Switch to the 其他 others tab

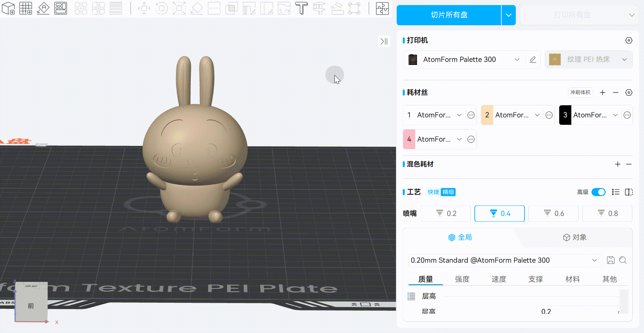tap(610, 279)
